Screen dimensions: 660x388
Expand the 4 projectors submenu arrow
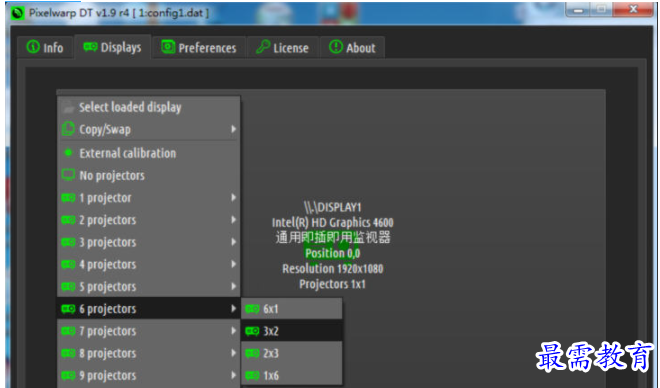[x=233, y=264]
